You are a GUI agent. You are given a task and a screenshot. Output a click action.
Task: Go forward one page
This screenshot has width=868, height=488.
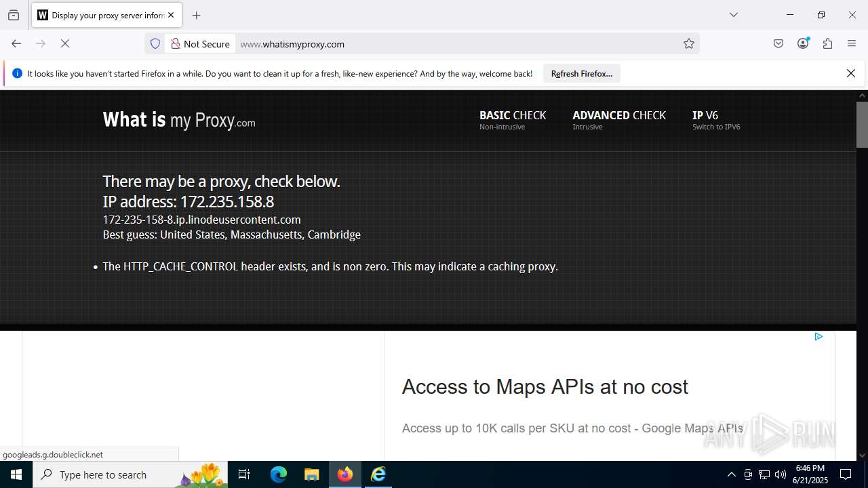(x=41, y=43)
